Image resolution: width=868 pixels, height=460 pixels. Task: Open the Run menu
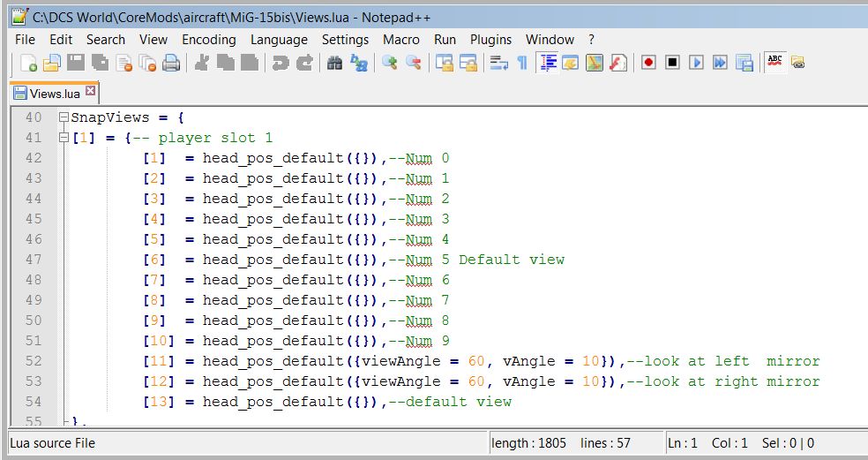tap(445, 40)
